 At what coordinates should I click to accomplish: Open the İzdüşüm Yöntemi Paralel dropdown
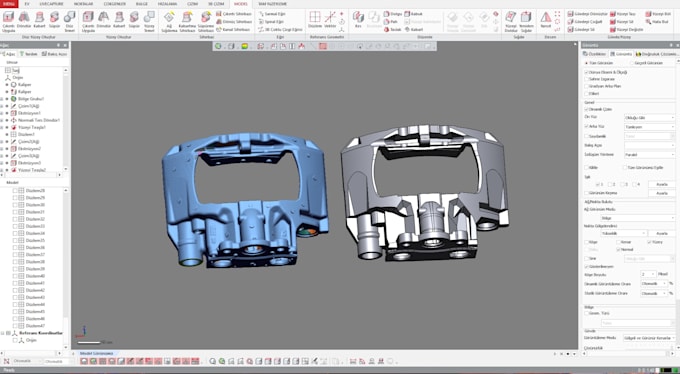(649, 154)
